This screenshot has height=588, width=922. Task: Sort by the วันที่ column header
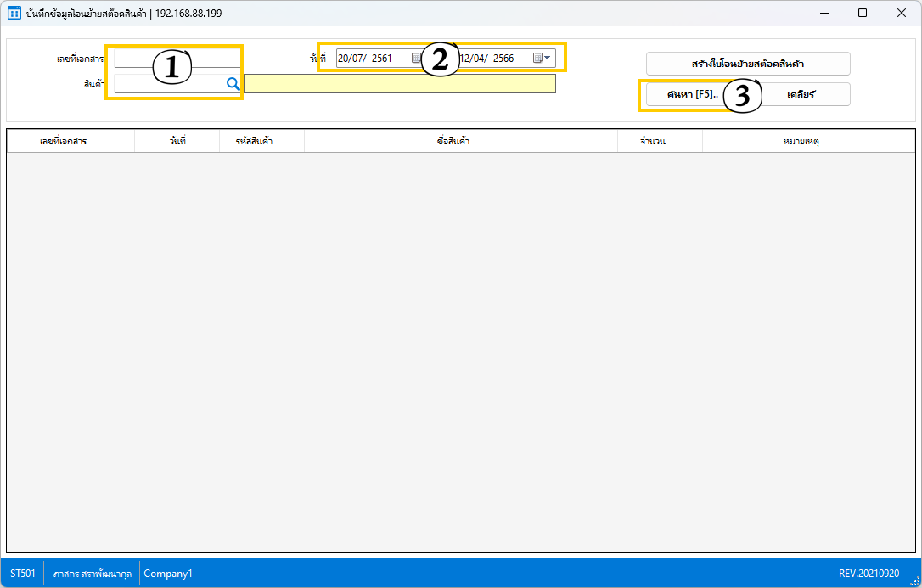point(177,141)
